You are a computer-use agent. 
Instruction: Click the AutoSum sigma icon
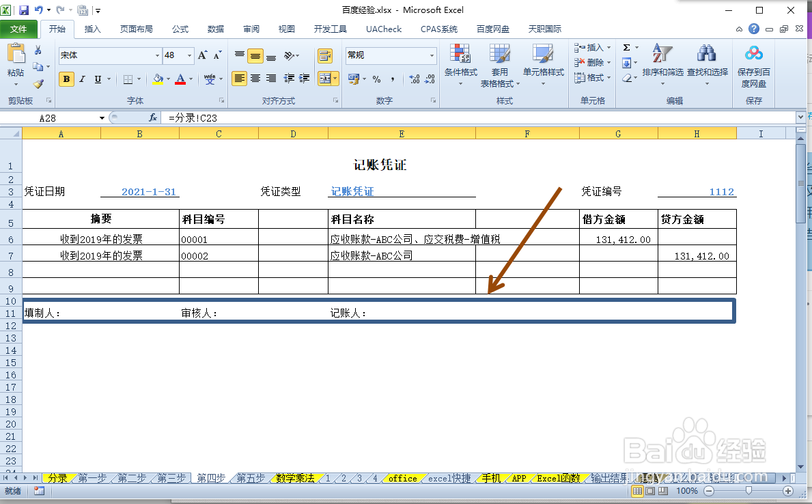point(627,48)
